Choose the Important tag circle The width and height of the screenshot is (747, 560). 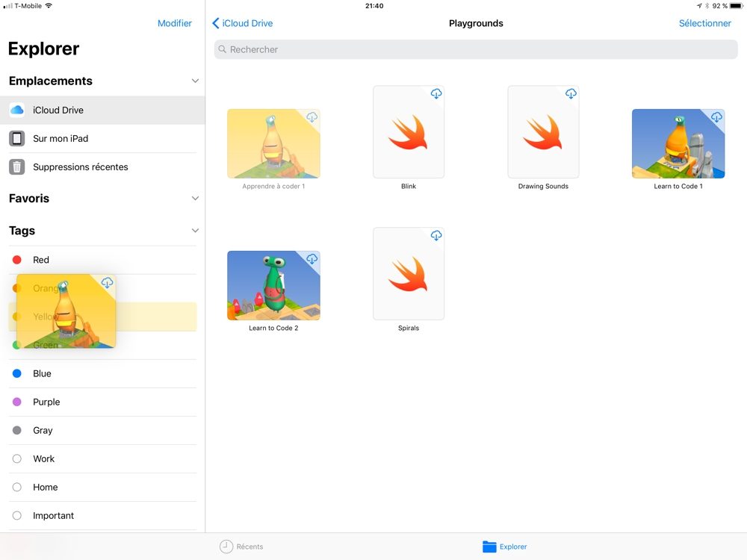tap(16, 516)
